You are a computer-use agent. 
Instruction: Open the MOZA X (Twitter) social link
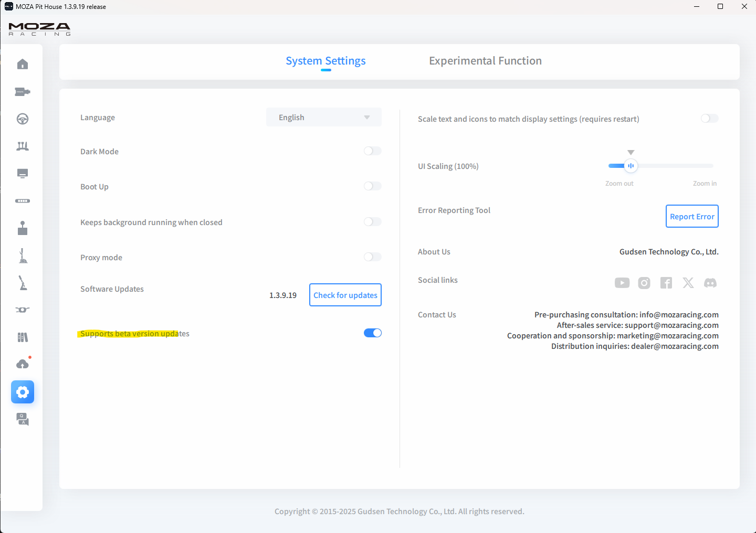click(688, 283)
